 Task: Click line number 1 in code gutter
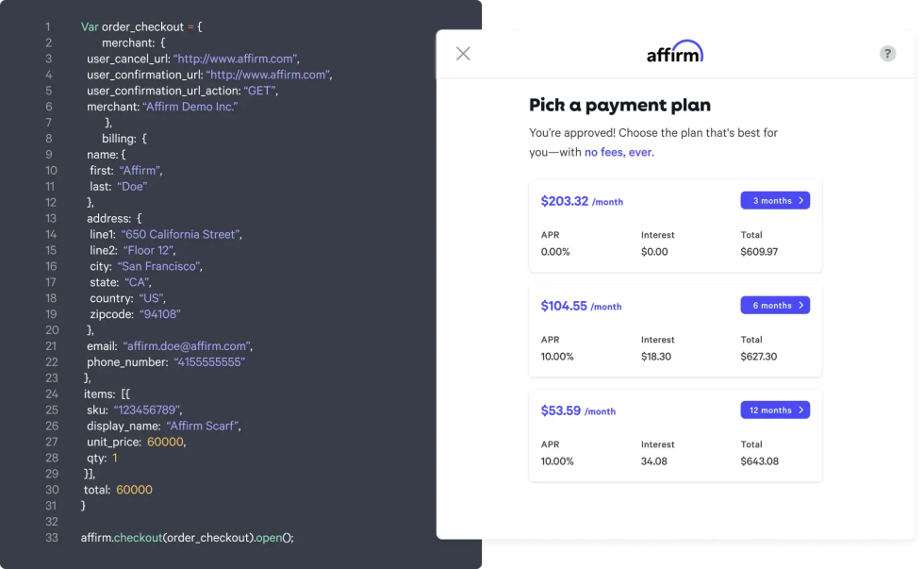pyautogui.click(x=47, y=26)
